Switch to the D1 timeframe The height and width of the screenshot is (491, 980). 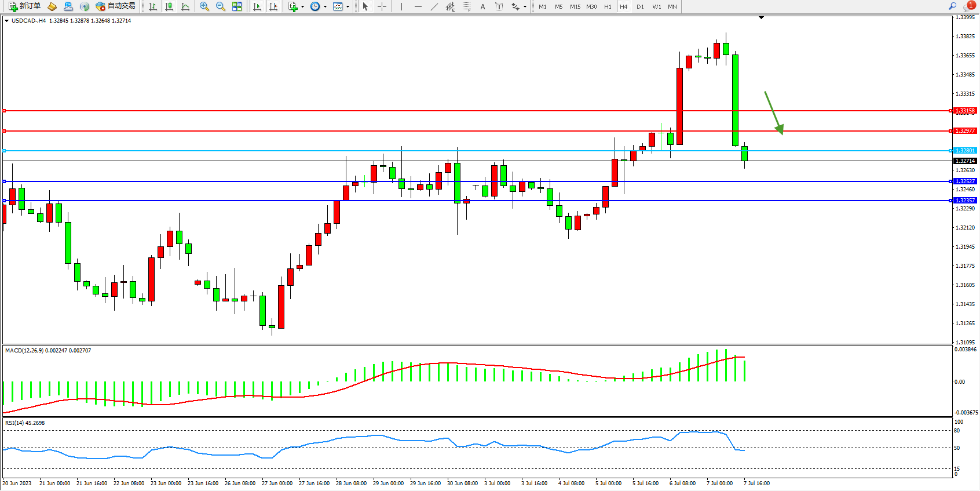(640, 7)
